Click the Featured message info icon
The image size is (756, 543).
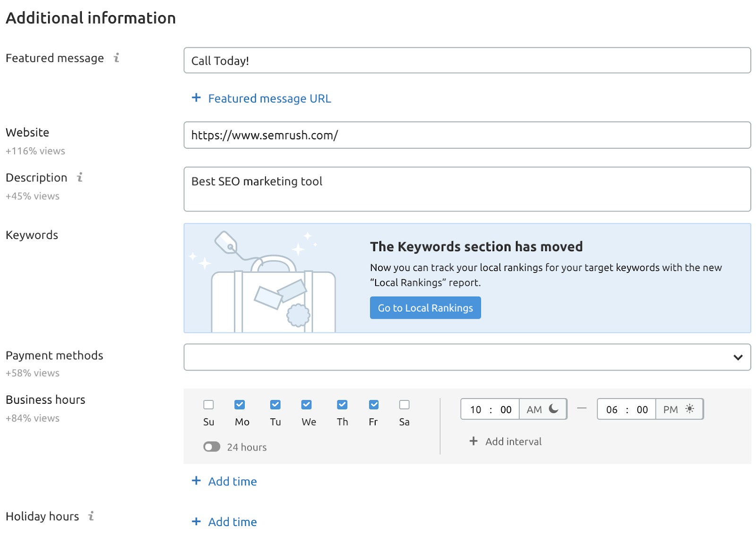click(116, 58)
